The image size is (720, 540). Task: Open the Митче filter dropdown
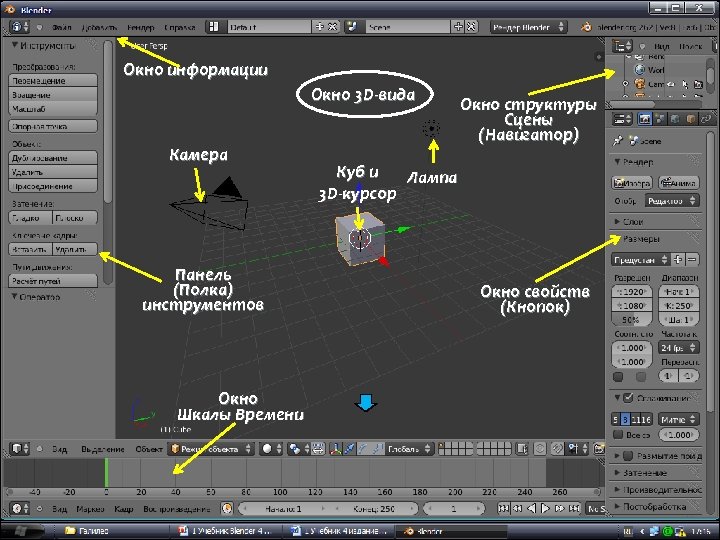pyautogui.click(x=679, y=419)
